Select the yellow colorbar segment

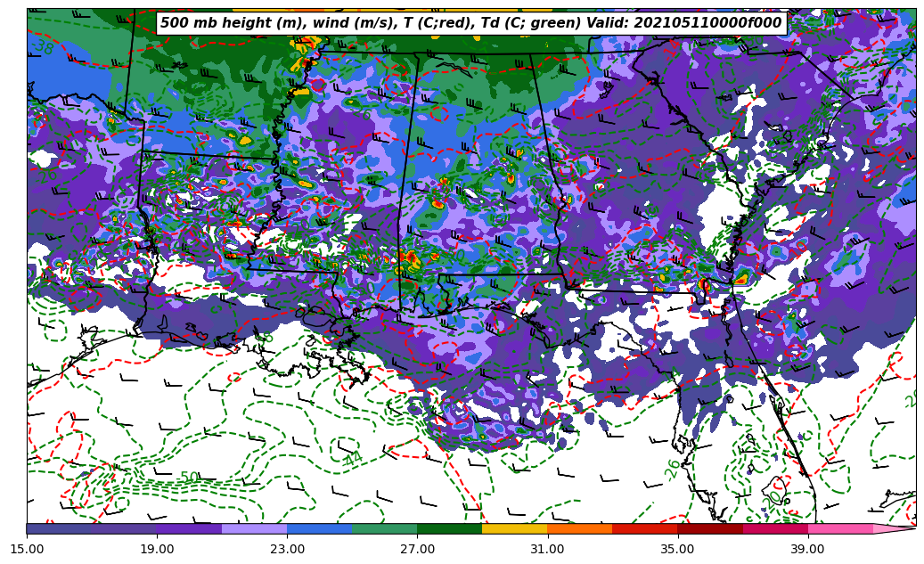click(x=515, y=528)
